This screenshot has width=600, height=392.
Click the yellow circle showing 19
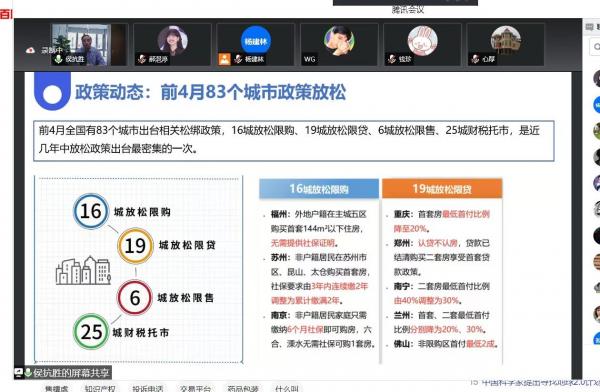tap(135, 245)
